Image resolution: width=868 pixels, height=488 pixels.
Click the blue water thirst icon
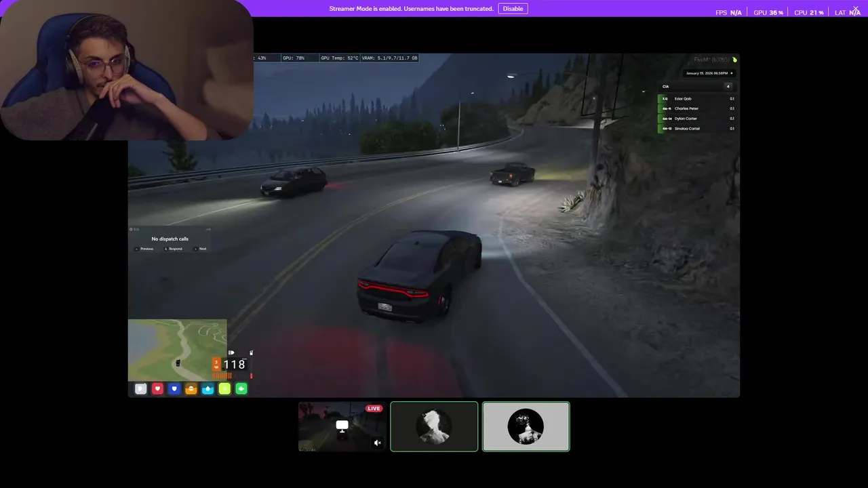coord(208,389)
